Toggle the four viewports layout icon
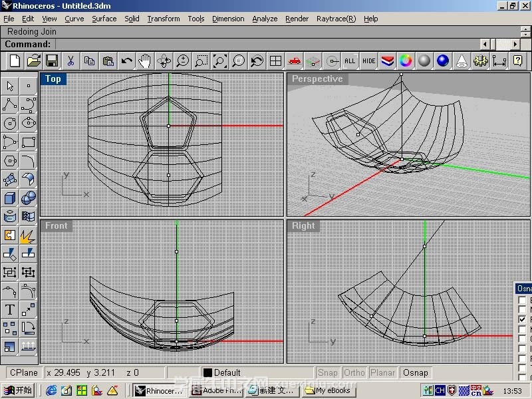This screenshot has height=399, width=532. [x=275, y=61]
